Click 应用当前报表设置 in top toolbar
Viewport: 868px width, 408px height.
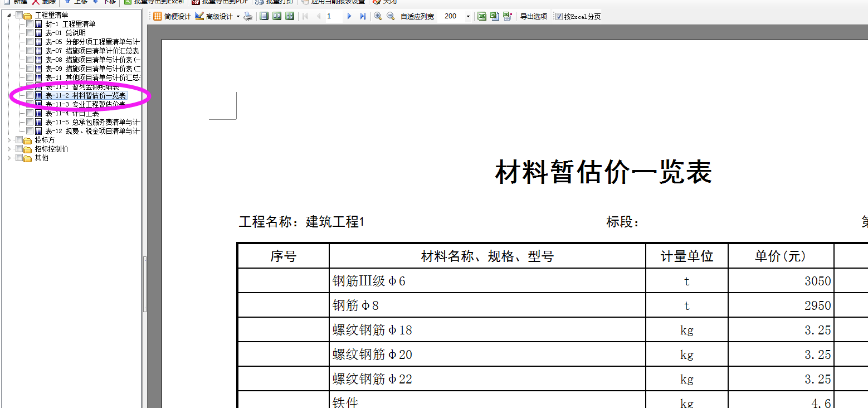coord(333,2)
